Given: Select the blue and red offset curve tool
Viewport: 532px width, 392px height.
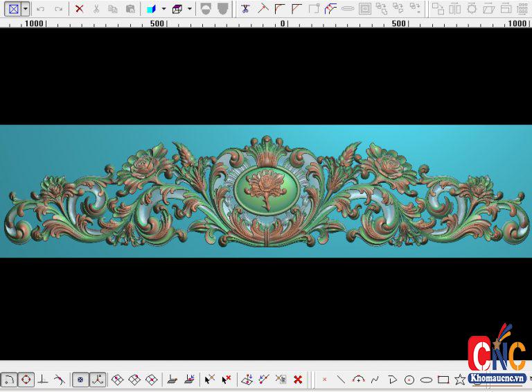Looking at the screenshot, I should pyautogui.click(x=330, y=9).
